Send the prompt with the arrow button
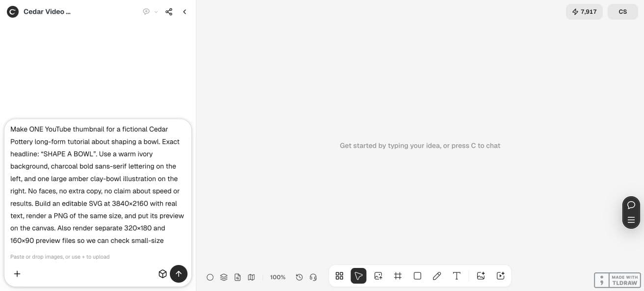644x291 pixels. 179,274
